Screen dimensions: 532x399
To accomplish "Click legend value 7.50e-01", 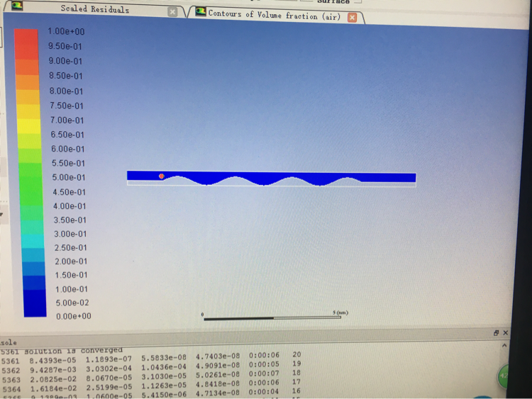I will [x=67, y=106].
